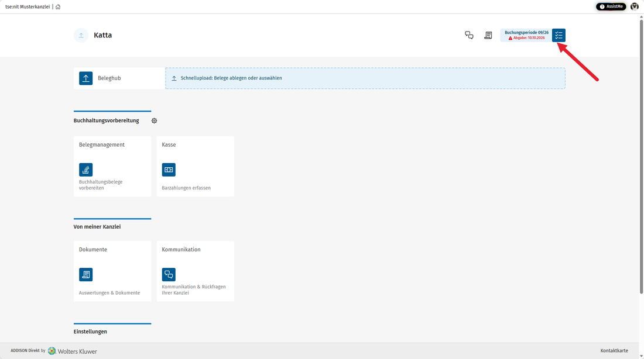Click the Schnellupload arrow icon
Screen dimensions: 644x359
174,78
